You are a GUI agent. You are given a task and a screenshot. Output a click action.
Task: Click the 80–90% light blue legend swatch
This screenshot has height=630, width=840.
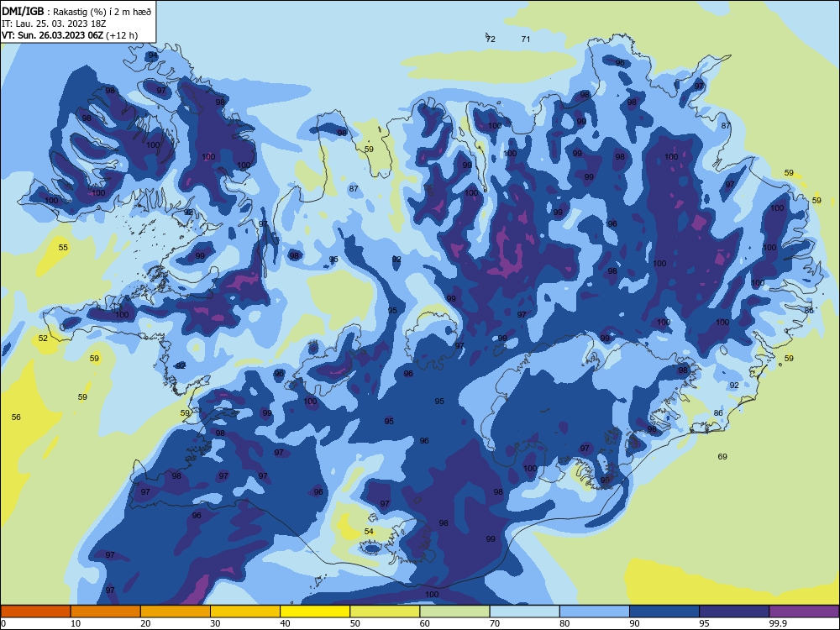[595, 612]
